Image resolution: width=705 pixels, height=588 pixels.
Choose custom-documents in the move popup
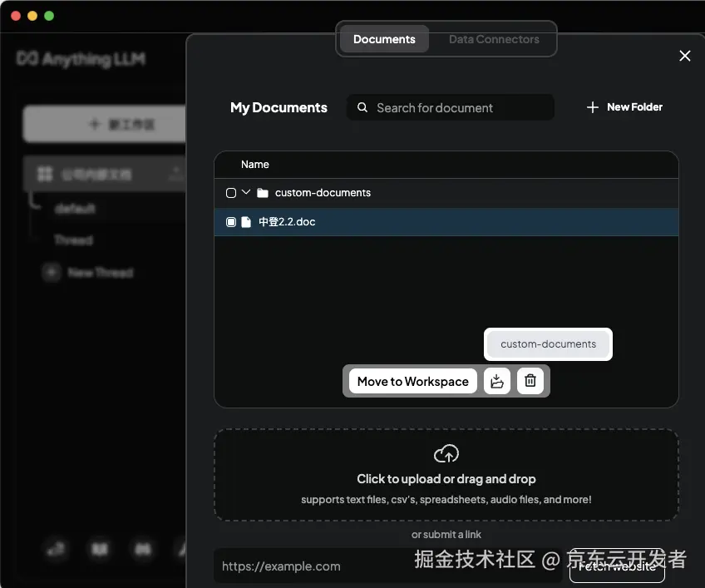pyautogui.click(x=548, y=344)
